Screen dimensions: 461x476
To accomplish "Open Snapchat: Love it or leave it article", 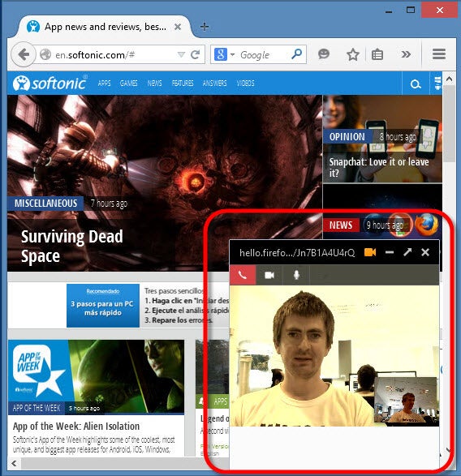I will click(379, 167).
